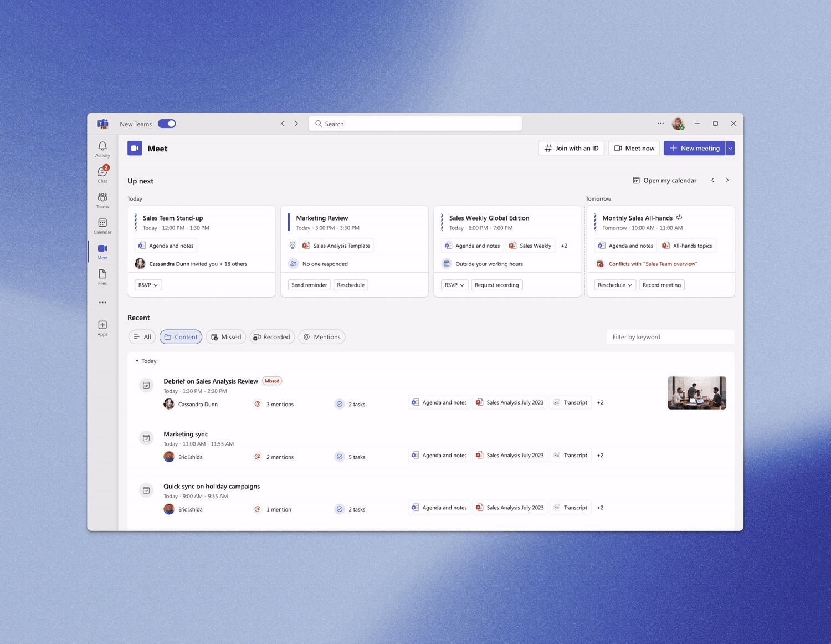The image size is (831, 644).
Task: Send reminder for Marketing Review
Action: point(309,285)
